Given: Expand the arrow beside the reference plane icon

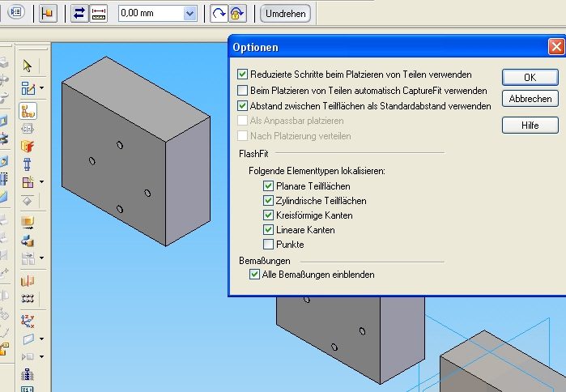Looking at the screenshot, I should coord(42,339).
